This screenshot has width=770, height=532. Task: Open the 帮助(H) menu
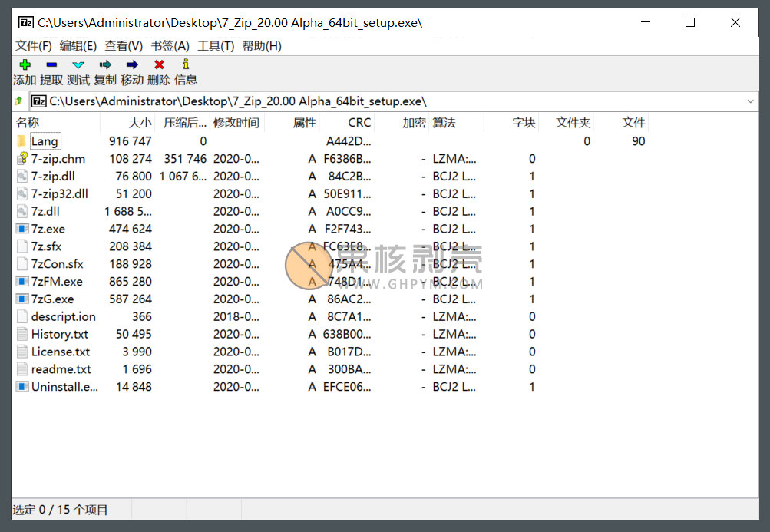[x=262, y=46]
